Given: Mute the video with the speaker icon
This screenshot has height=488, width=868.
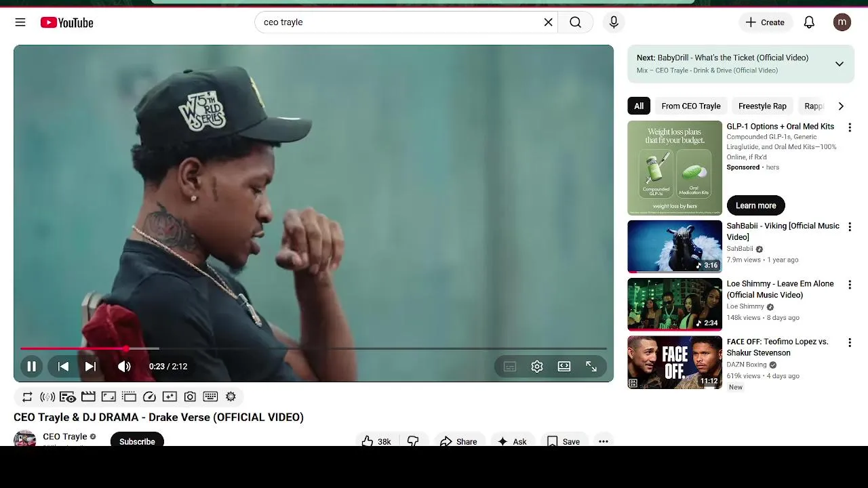Looking at the screenshot, I should click(x=124, y=367).
